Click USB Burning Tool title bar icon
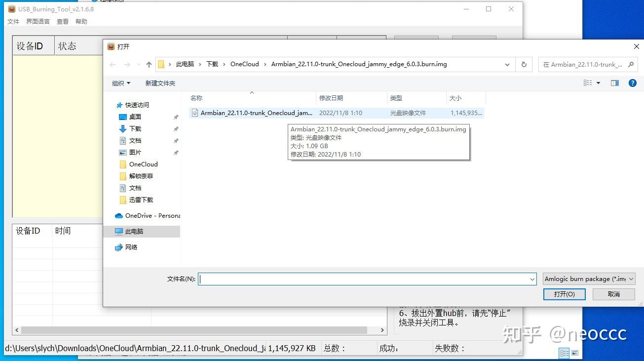The image size is (644, 361). (x=12, y=9)
